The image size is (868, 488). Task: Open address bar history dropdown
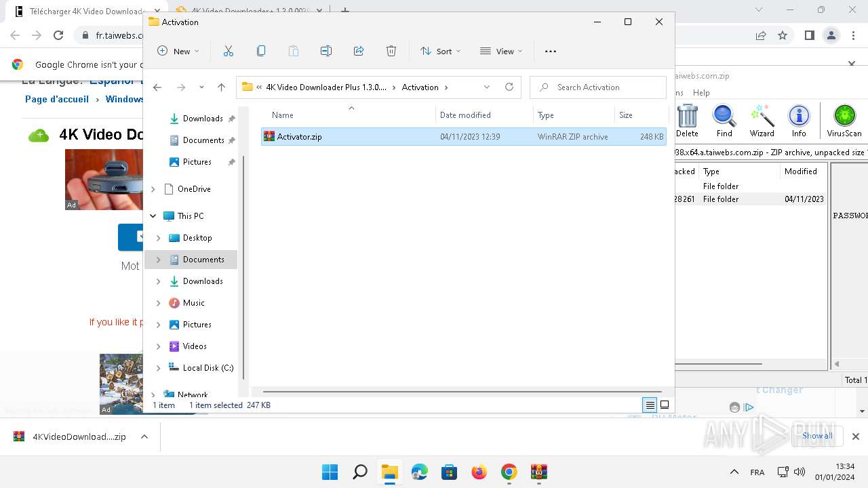coord(487,87)
